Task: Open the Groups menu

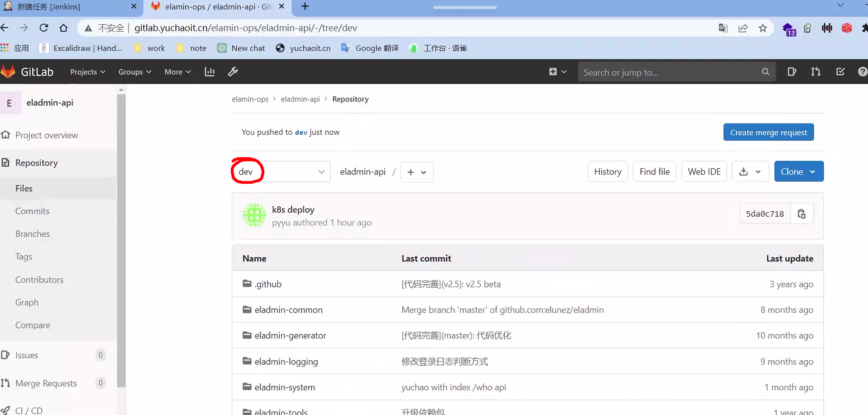Action: point(134,72)
